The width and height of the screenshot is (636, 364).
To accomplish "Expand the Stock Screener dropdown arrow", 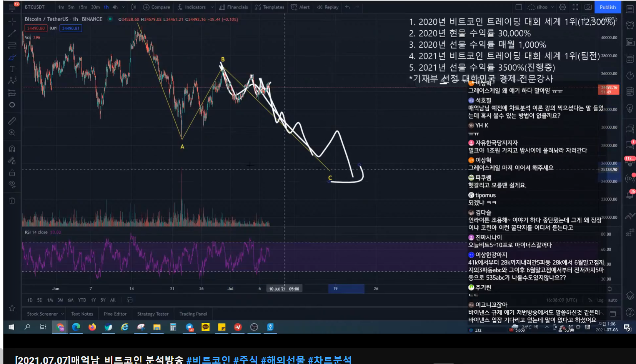I will tap(62, 314).
